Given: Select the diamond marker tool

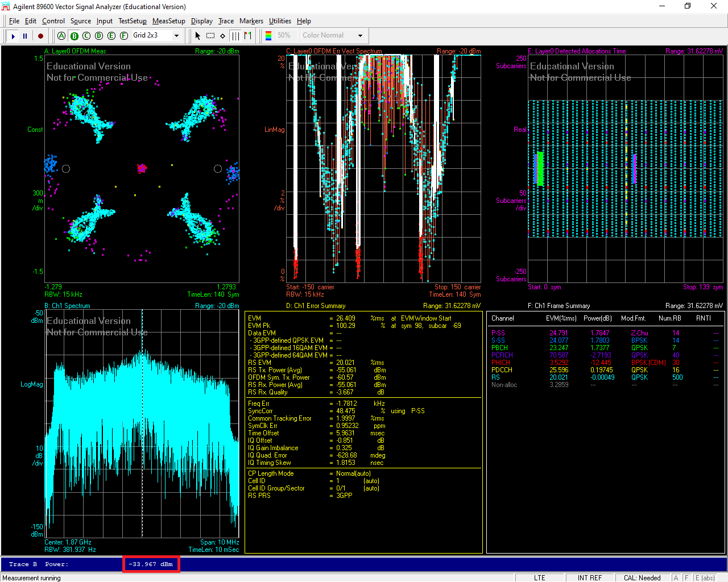Looking at the screenshot, I should [x=222, y=36].
